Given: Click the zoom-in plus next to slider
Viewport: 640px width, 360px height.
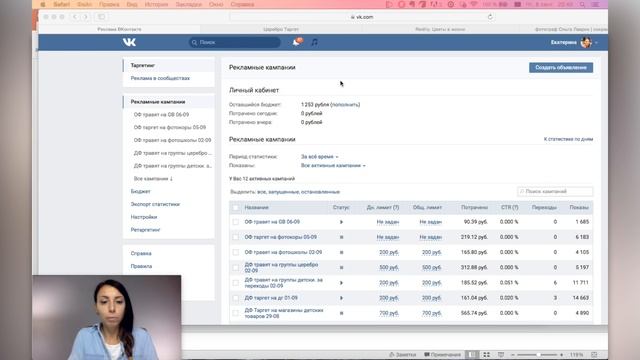Looking at the screenshot, I should pyautogui.click(x=562, y=355).
